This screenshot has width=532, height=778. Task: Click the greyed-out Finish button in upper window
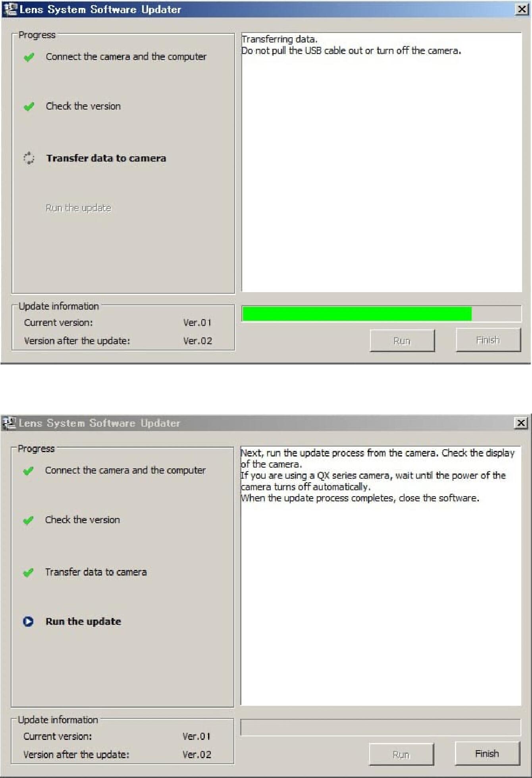click(x=488, y=340)
